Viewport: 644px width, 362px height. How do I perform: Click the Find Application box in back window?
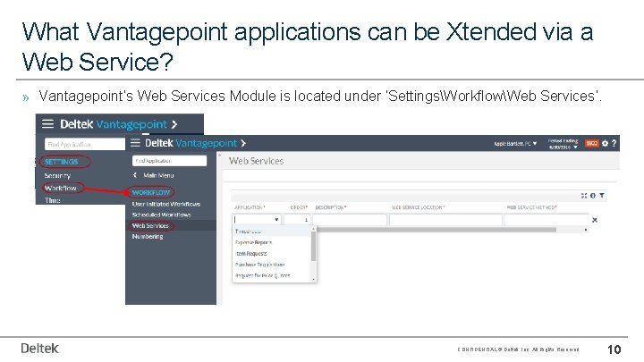pos(85,144)
